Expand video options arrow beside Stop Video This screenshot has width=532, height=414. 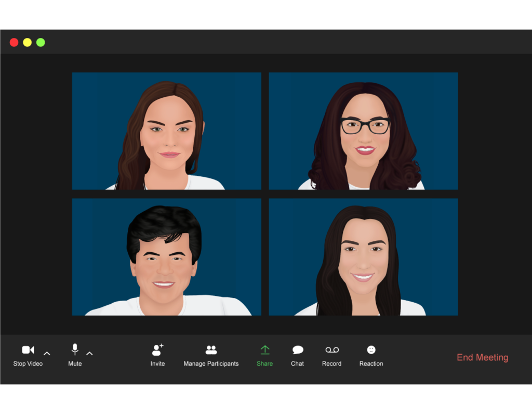click(x=47, y=354)
